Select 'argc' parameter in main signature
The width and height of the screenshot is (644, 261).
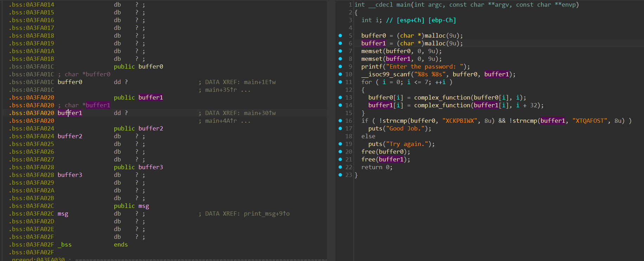click(x=435, y=5)
